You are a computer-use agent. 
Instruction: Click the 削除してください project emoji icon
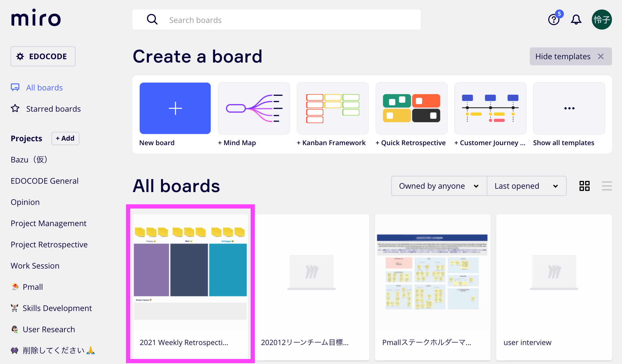(15, 350)
